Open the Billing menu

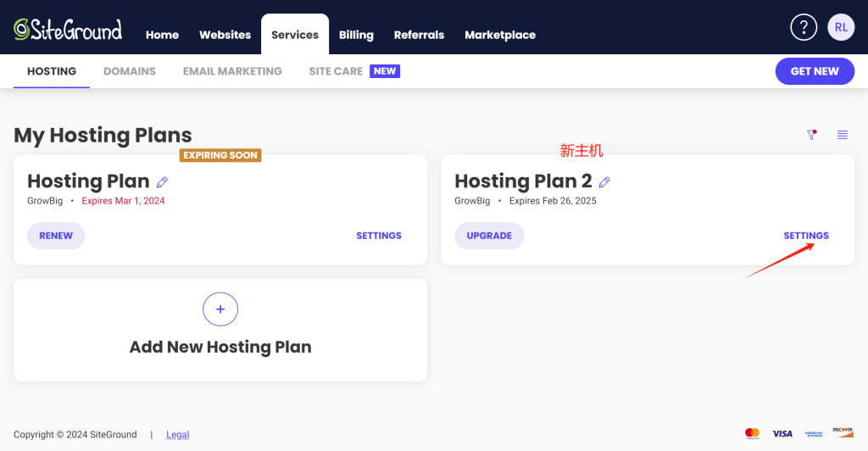point(356,35)
